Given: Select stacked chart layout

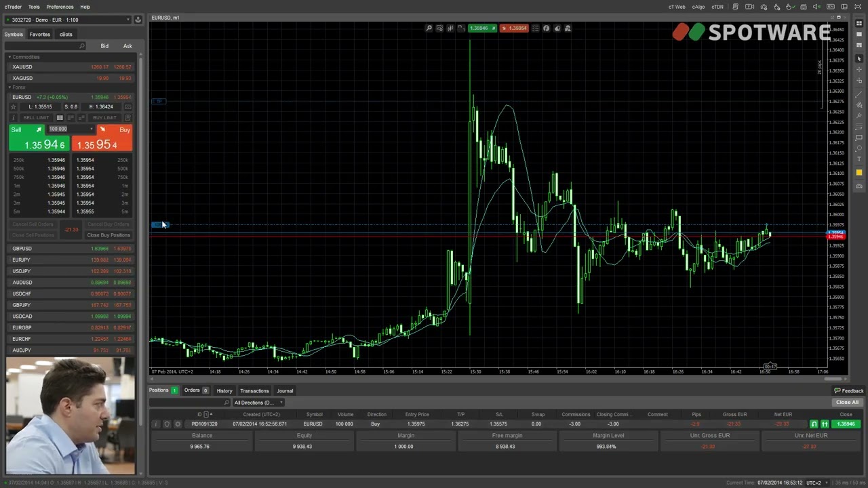Looking at the screenshot, I should click(x=859, y=45).
